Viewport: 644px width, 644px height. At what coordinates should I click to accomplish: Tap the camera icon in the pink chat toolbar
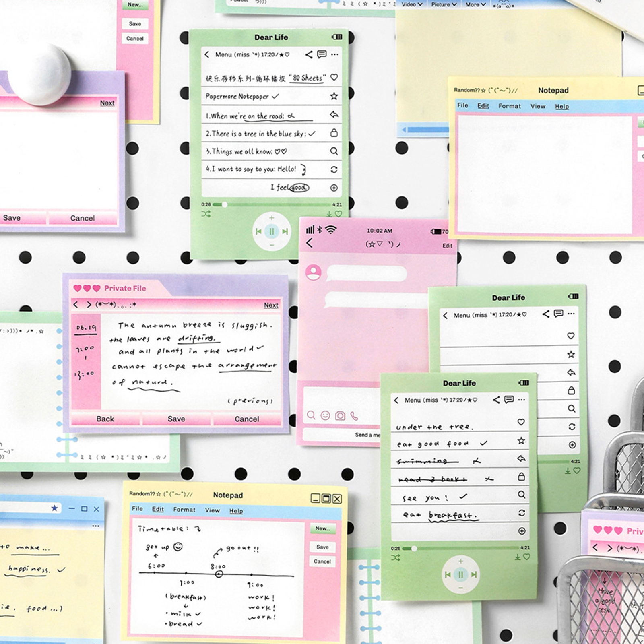click(340, 416)
